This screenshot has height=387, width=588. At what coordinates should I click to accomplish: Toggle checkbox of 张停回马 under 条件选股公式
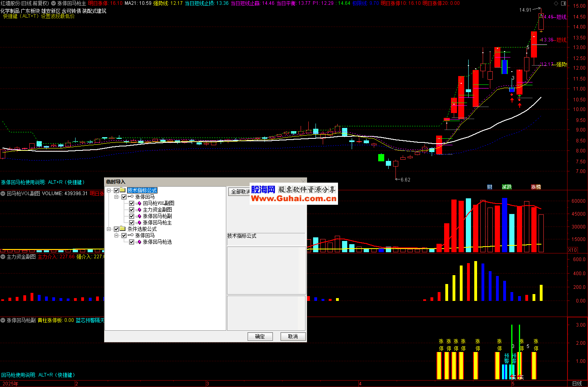point(124,235)
